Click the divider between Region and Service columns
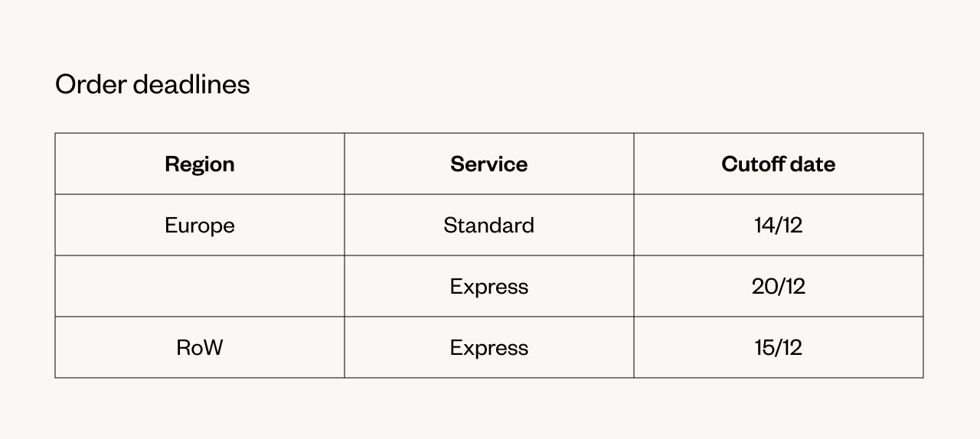Viewport: 980px width, 439px height. 345,255
